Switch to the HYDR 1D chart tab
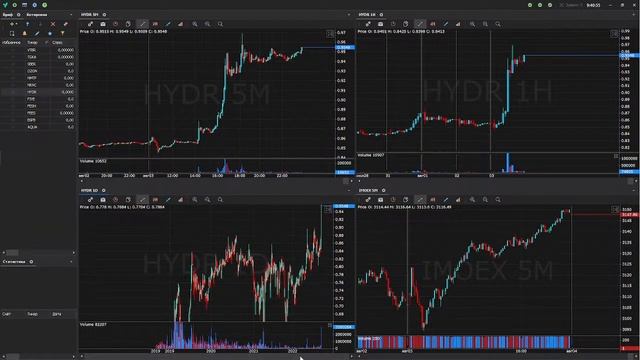 click(x=89, y=190)
